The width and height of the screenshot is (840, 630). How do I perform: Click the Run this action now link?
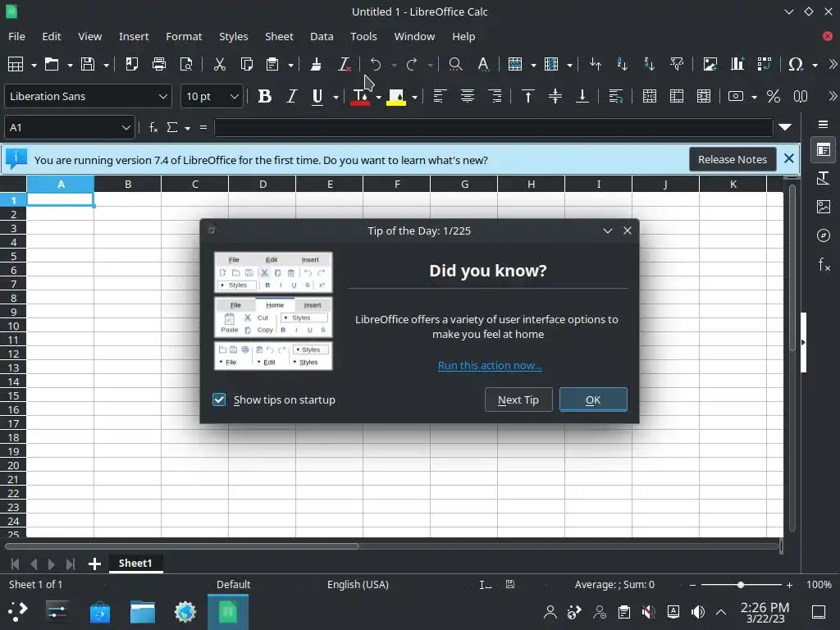pos(490,365)
